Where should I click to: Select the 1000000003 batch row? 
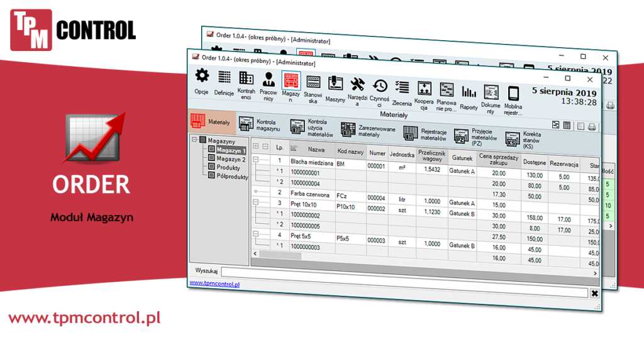(x=305, y=247)
